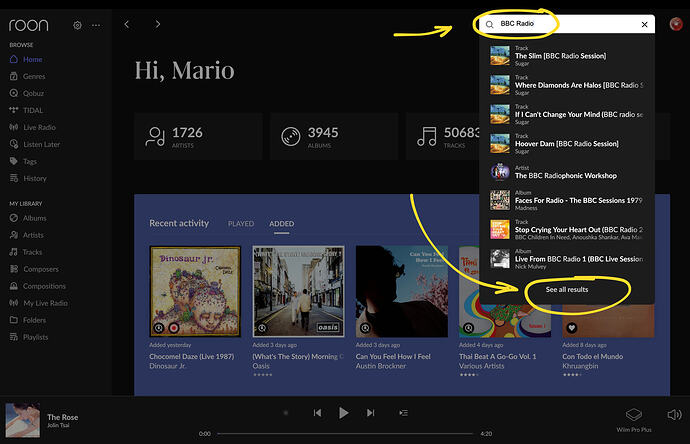Open the Tracks stat card

click(442, 136)
